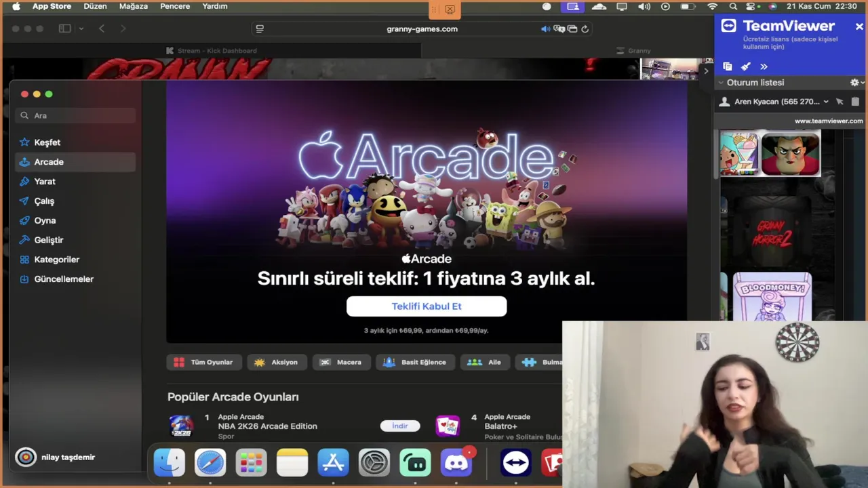The width and height of the screenshot is (868, 488).
Task: Select Arcade in the sidebar
Action: point(75,162)
